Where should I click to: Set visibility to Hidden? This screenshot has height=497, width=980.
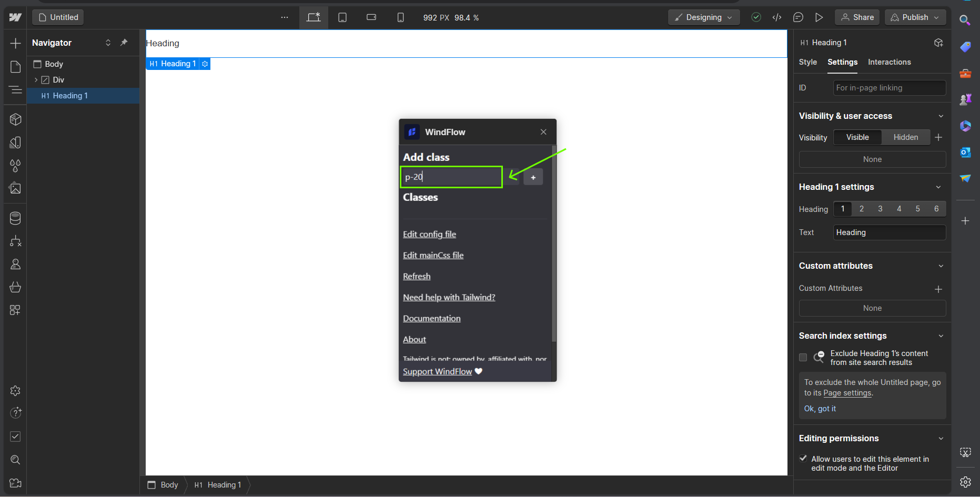click(x=905, y=137)
